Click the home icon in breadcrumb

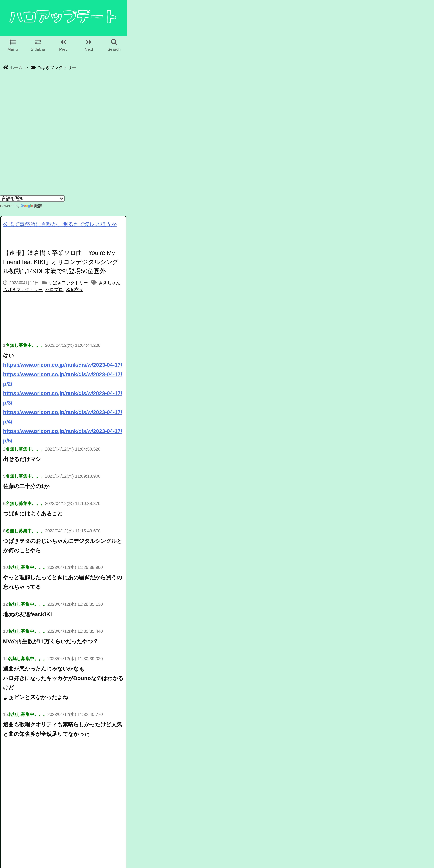[6, 67]
